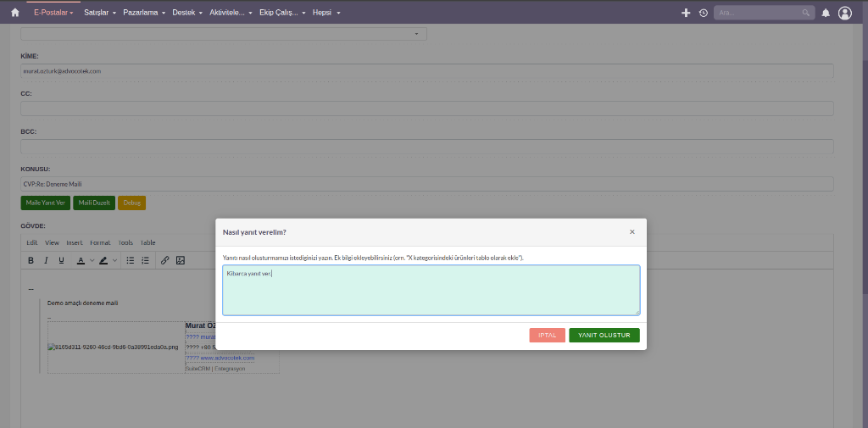Insert a bullet list
This screenshot has height=428, width=868.
click(x=130, y=260)
